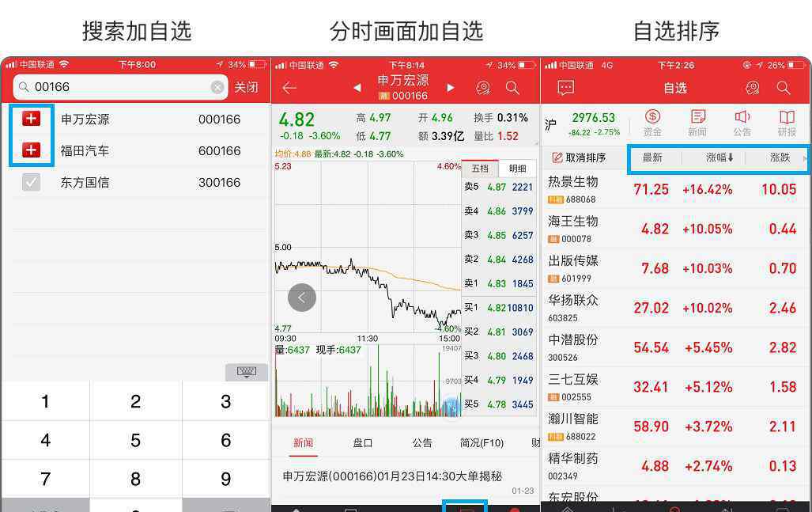Screen dimensions: 812x512
Task: Tap the 买1 4.82 order row
Action: pyautogui.click(x=499, y=308)
